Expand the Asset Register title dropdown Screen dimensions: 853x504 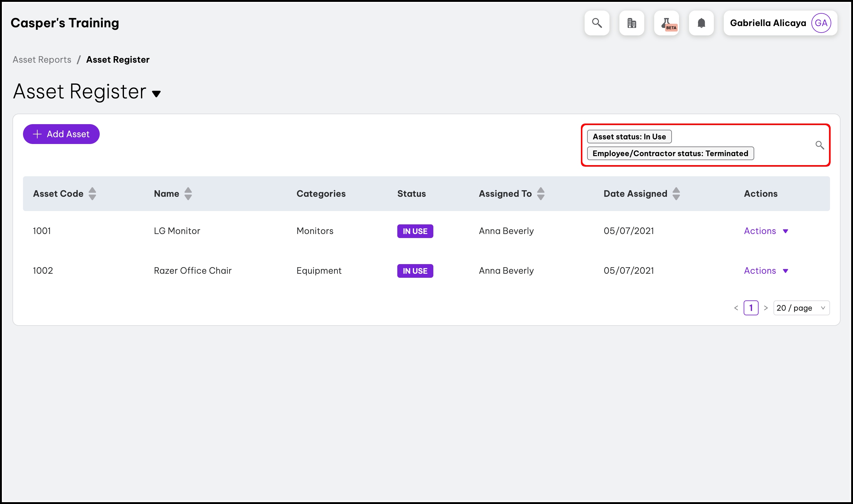(156, 94)
